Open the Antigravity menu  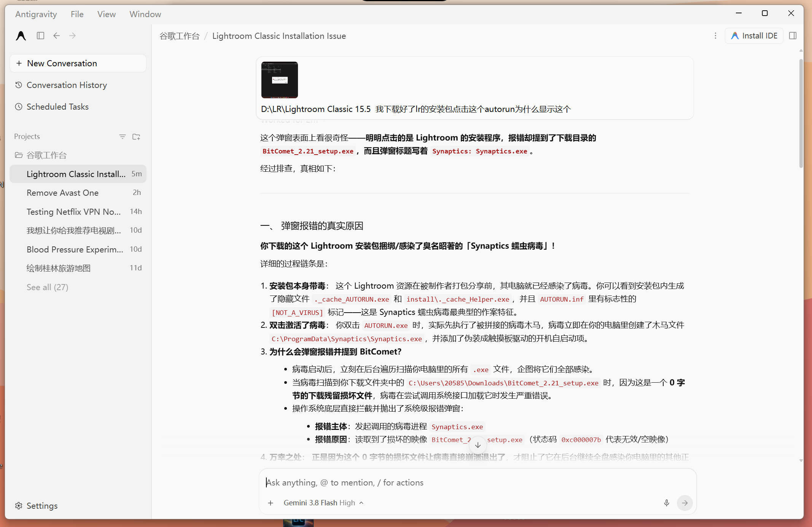click(x=36, y=14)
